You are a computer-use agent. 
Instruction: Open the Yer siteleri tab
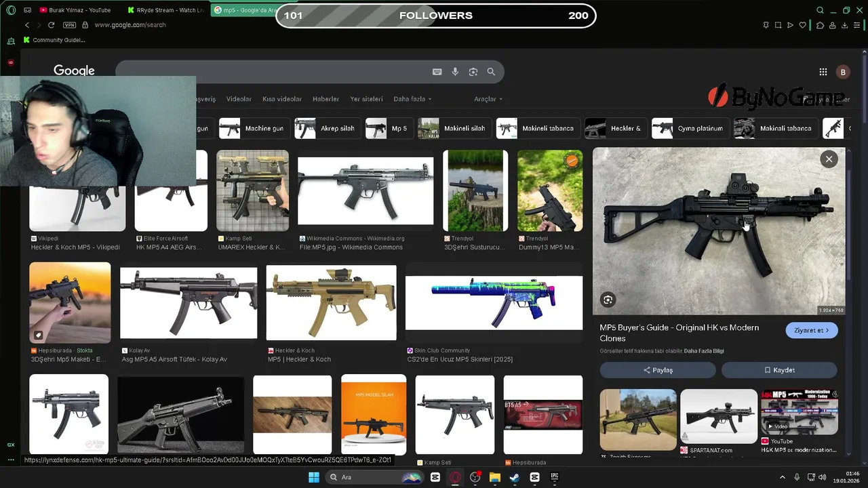[366, 99]
